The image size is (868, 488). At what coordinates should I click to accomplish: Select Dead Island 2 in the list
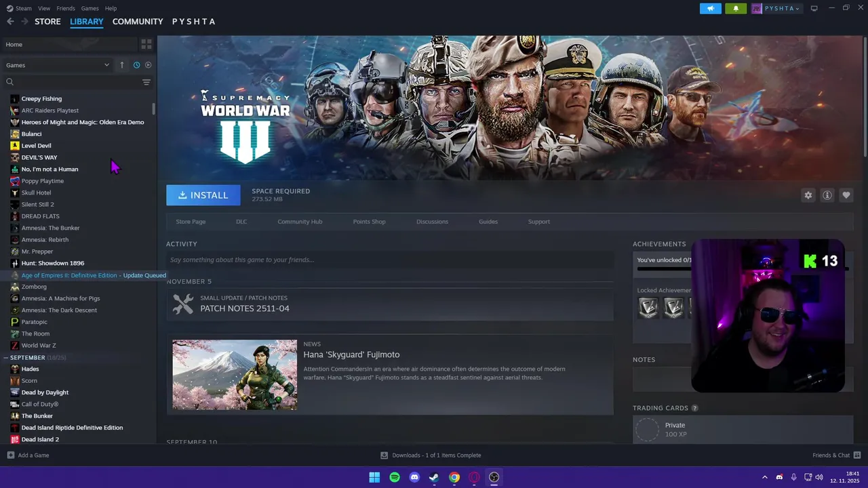pyautogui.click(x=40, y=440)
